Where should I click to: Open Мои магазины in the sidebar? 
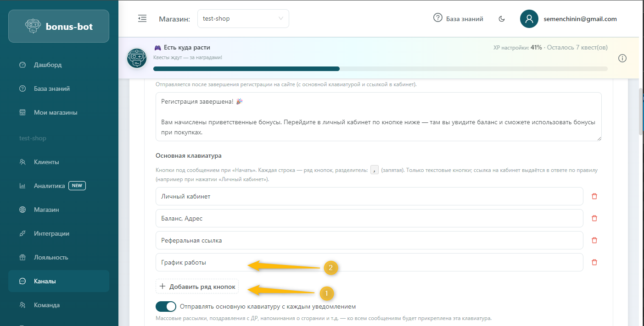tap(59, 112)
